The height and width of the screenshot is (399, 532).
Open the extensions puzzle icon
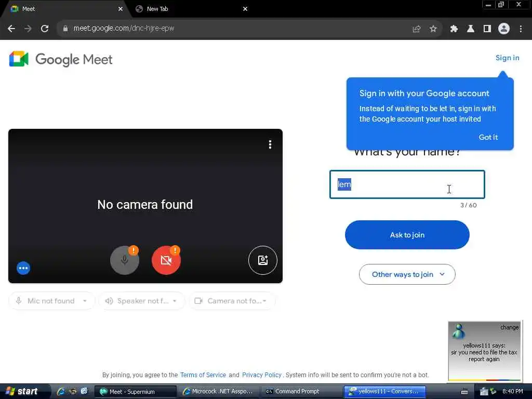[454, 29]
